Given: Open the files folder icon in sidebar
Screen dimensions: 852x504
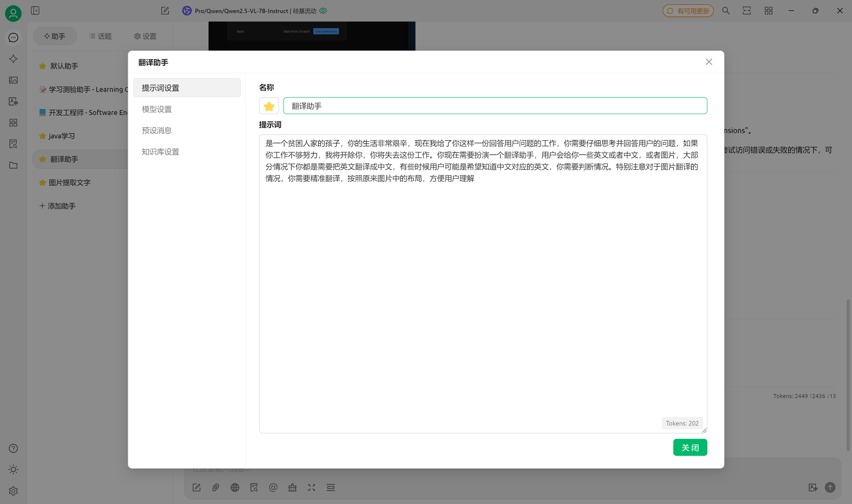Looking at the screenshot, I should tap(13, 166).
